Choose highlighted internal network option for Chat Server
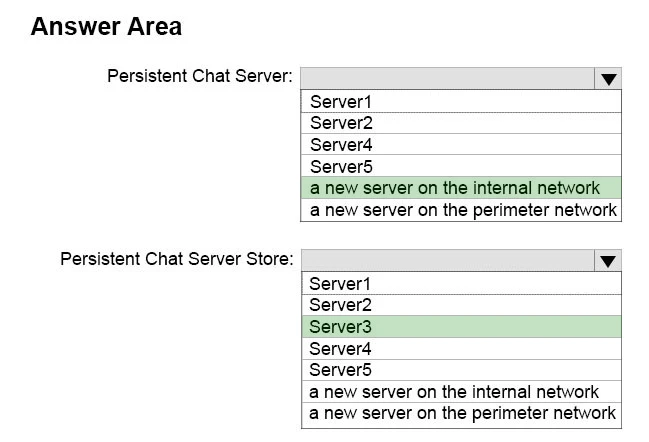The width and height of the screenshot is (649, 442). (460, 188)
